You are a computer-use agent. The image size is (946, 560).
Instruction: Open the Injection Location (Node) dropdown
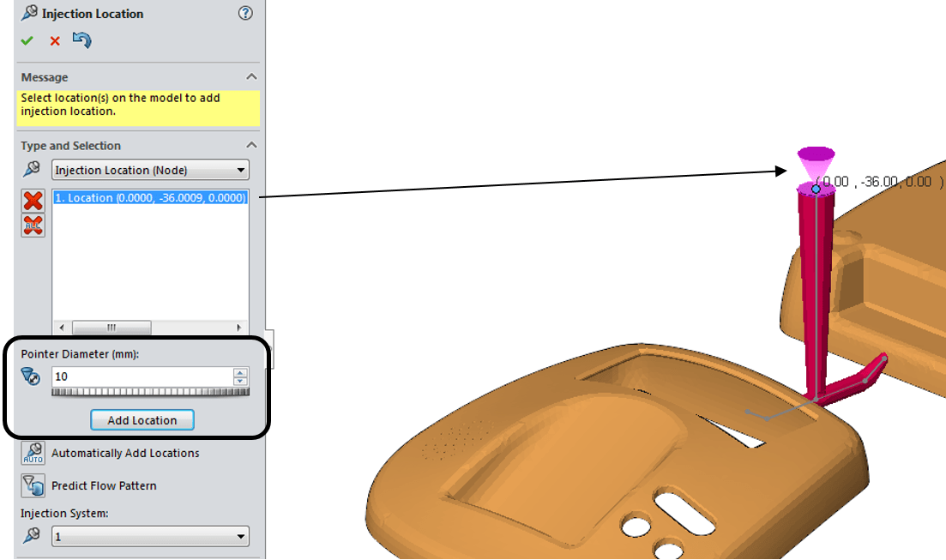(x=150, y=170)
